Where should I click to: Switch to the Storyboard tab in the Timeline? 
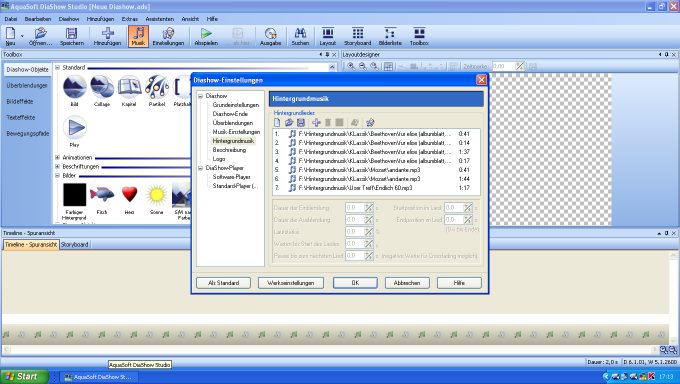point(74,245)
